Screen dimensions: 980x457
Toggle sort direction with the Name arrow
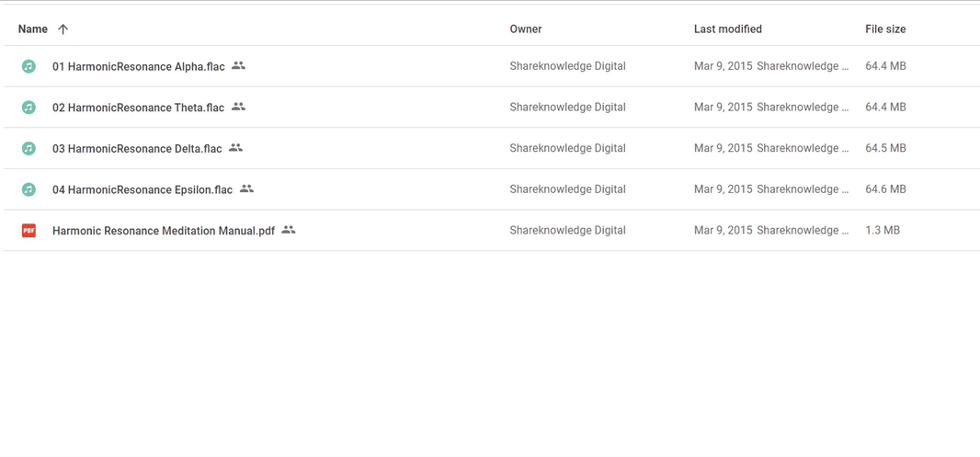coord(63,29)
